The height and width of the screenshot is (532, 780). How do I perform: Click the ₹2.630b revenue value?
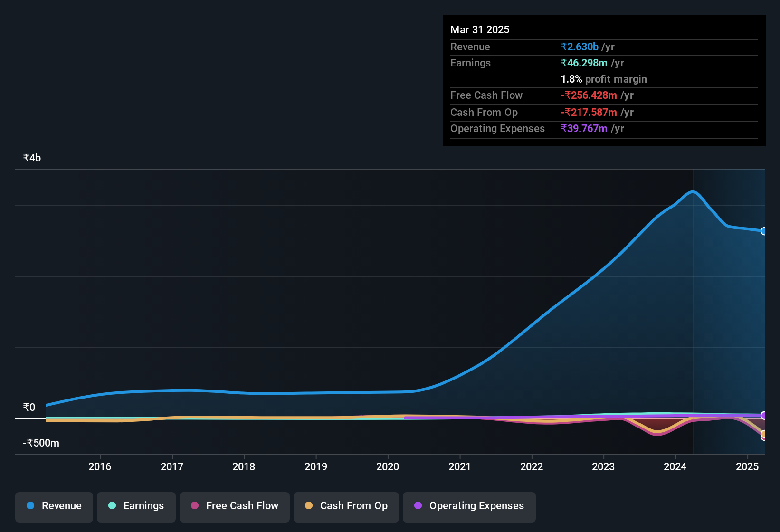[x=580, y=47]
